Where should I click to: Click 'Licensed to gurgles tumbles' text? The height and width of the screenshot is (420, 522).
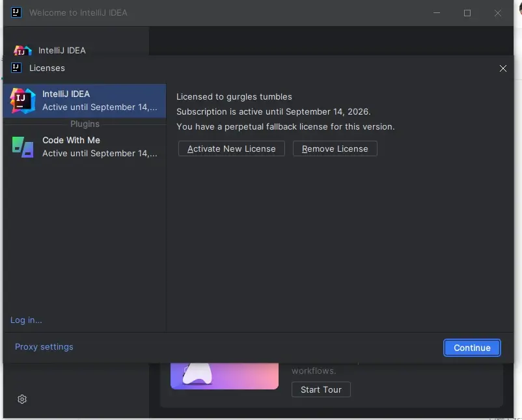pos(234,96)
